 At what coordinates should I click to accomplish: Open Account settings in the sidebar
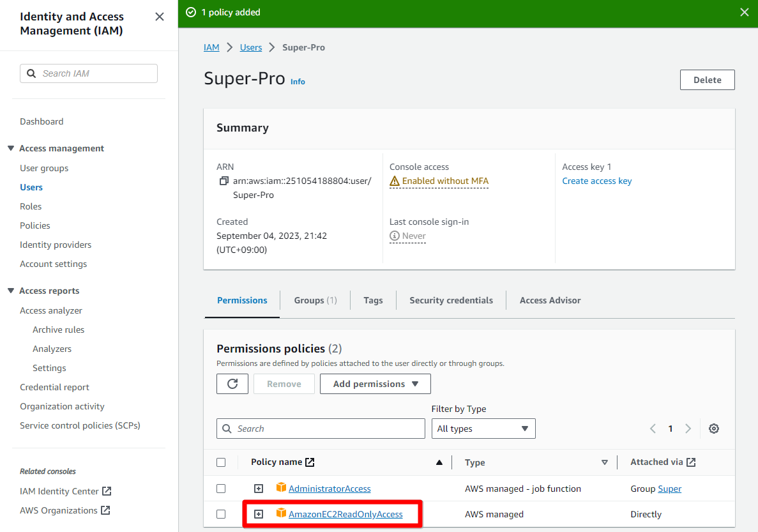click(53, 264)
